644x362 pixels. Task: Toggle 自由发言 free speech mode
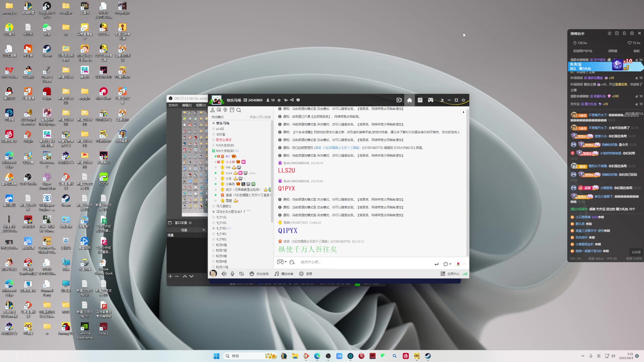259,274
